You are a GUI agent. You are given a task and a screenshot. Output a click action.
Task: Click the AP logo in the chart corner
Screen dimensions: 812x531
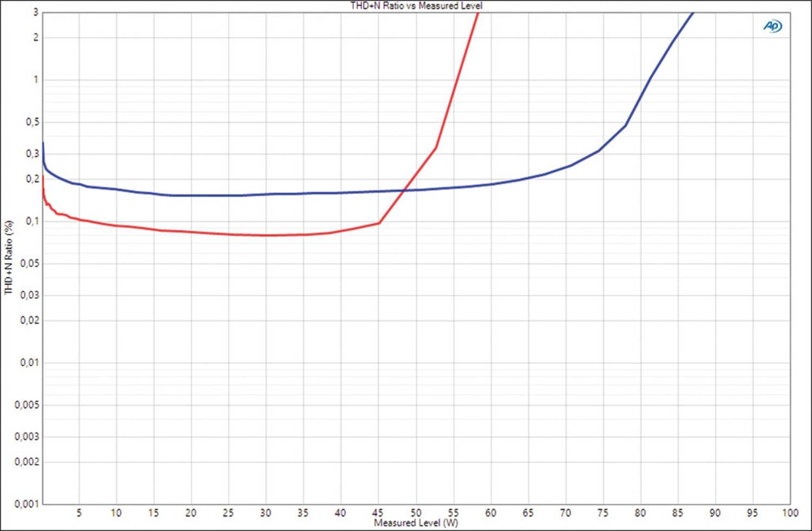coord(772,26)
